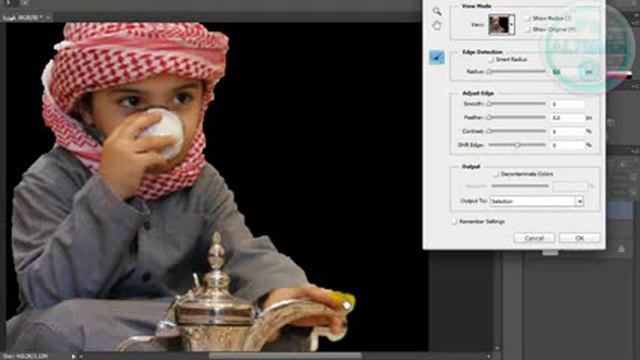
Task: Adjust the Contrast slider
Action: coord(517,131)
